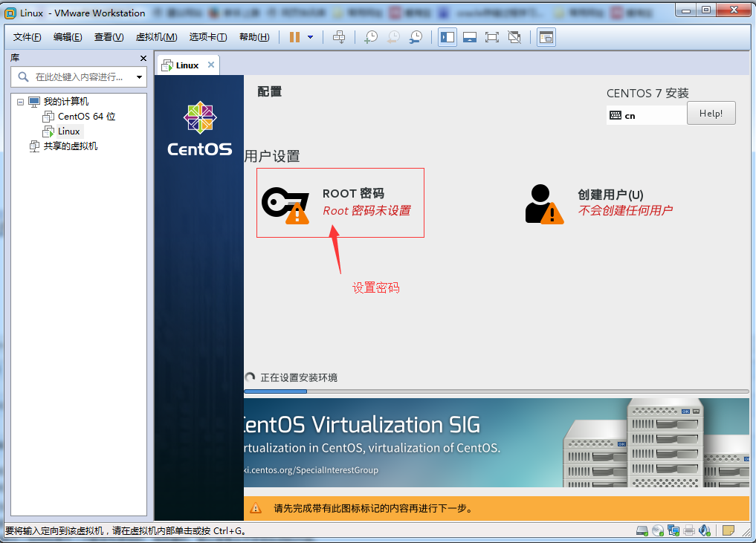The width and height of the screenshot is (756, 543).
Task: Select 共享的虚拟机 in the library
Action: point(71,146)
